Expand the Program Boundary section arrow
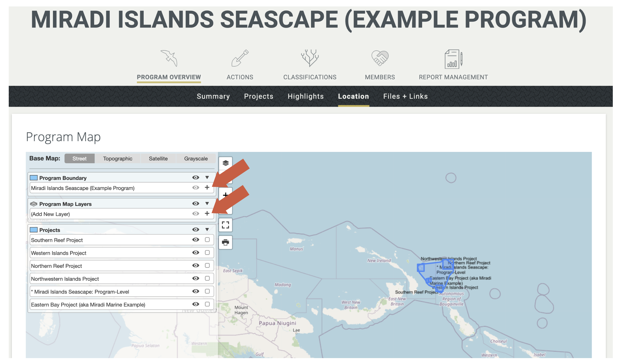The image size is (620, 364). click(207, 177)
